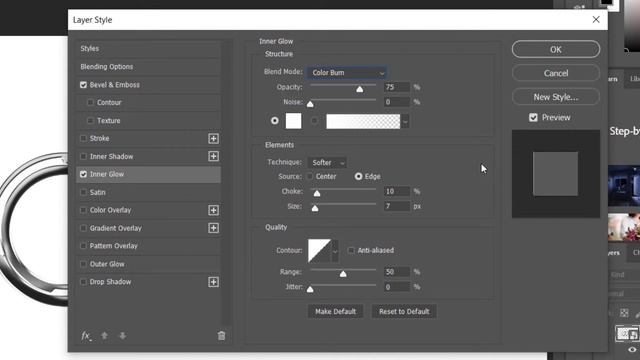Image resolution: width=640 pixels, height=360 pixels.
Task: Click the Make Default button
Action: [335, 311]
